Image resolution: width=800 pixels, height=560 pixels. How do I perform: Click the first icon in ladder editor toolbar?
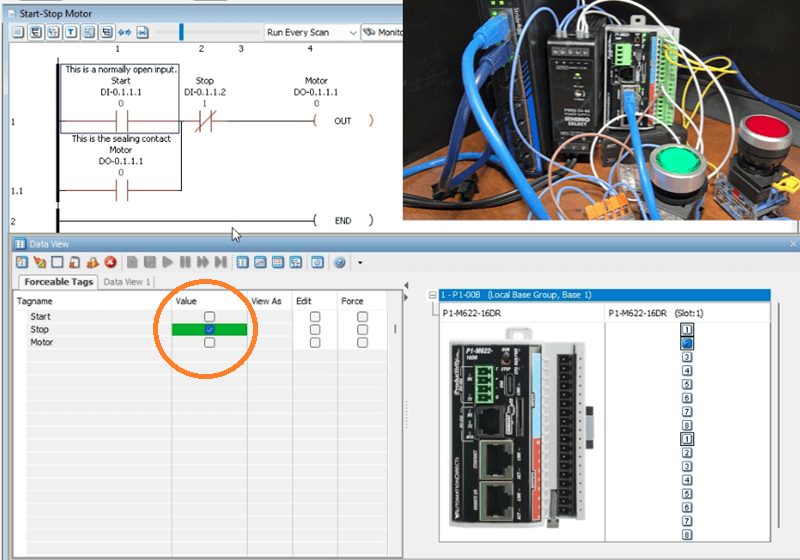[17, 33]
